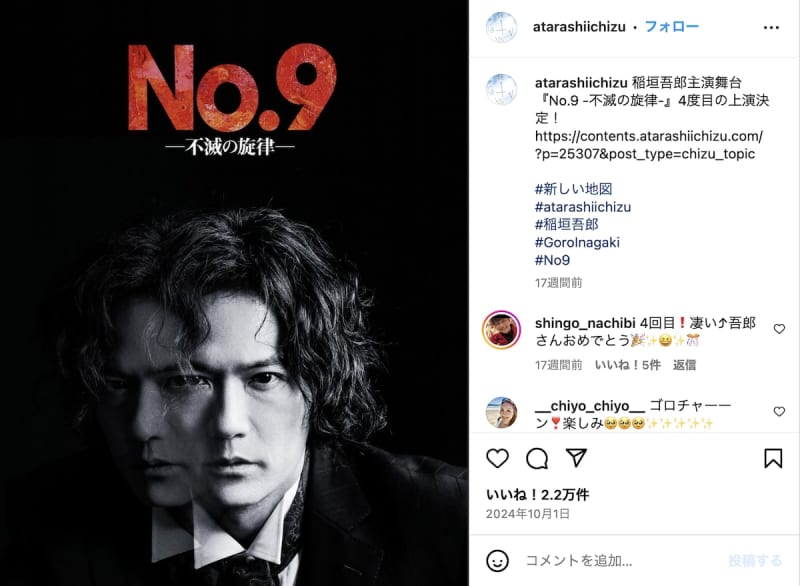Open the #新しい地図 hashtag
This screenshot has width=800, height=586.
[x=573, y=189]
